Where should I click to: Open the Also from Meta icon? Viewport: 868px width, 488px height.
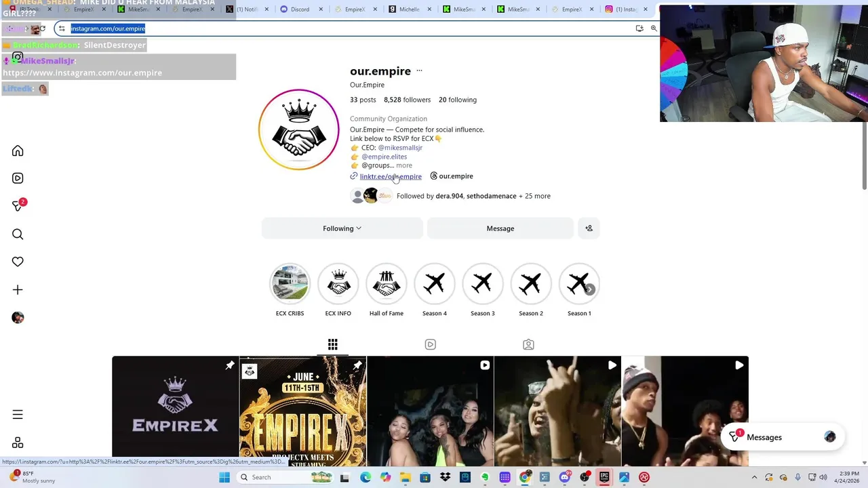point(18,443)
